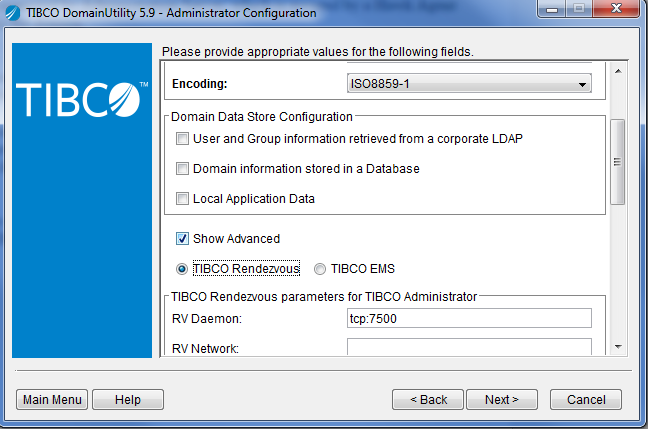Close the DomainUtility window

pyautogui.click(x=616, y=9)
